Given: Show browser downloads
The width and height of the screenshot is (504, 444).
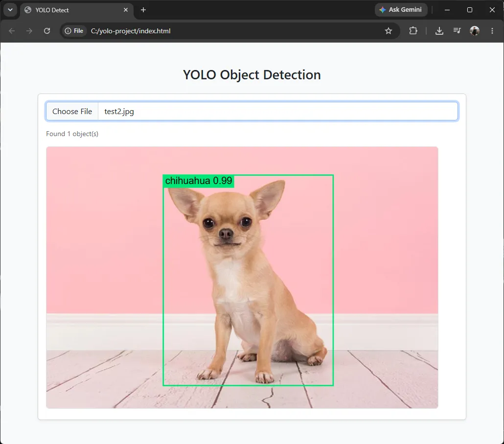Looking at the screenshot, I should point(439,31).
